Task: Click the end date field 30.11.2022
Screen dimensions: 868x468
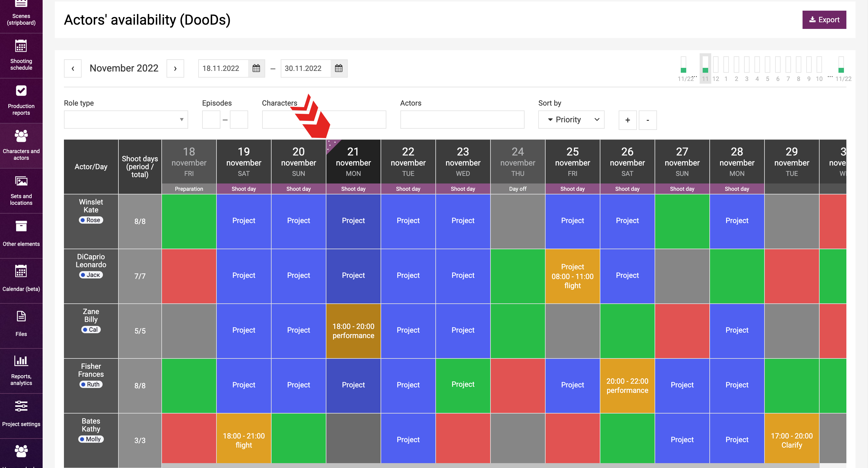Action: [306, 68]
